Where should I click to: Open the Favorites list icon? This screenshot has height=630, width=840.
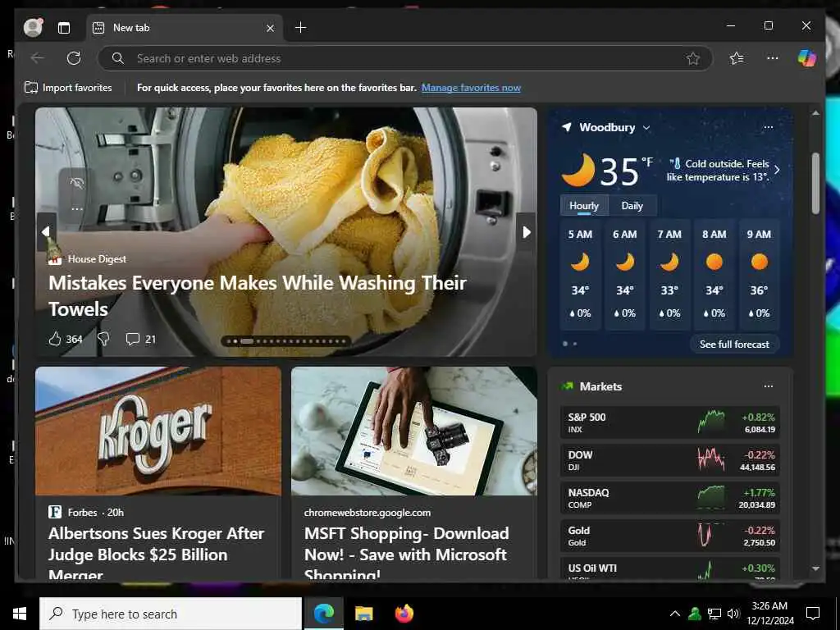[x=737, y=58]
